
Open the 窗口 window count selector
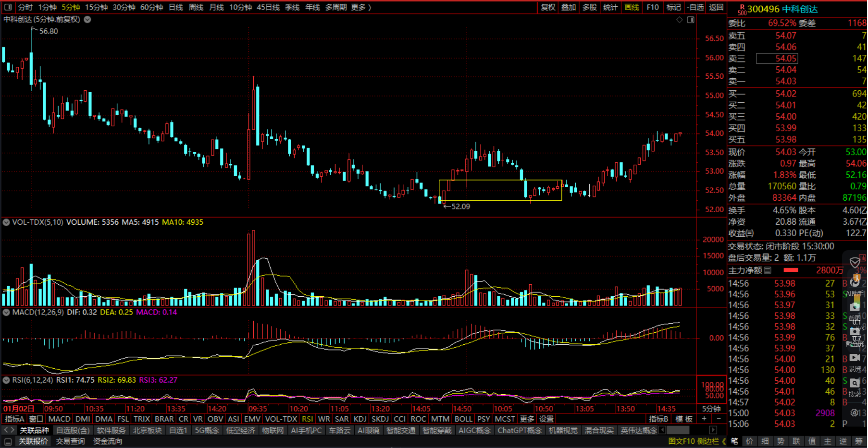[36, 419]
